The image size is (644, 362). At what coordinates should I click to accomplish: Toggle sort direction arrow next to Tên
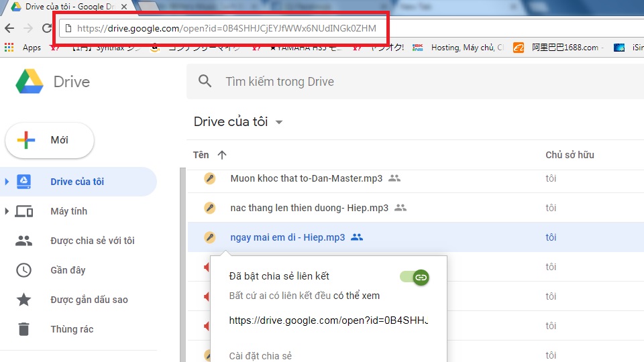coord(222,155)
